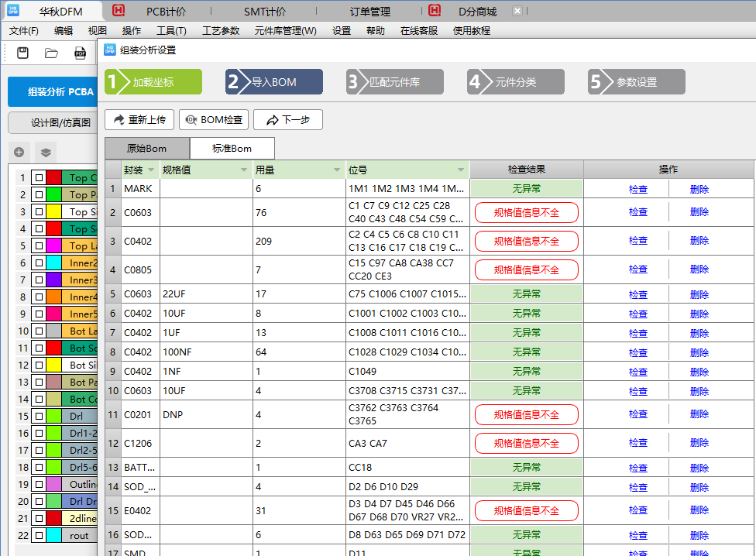This screenshot has height=556, width=756.
Task: Open the 工艺参数 menu
Action: pyautogui.click(x=220, y=31)
